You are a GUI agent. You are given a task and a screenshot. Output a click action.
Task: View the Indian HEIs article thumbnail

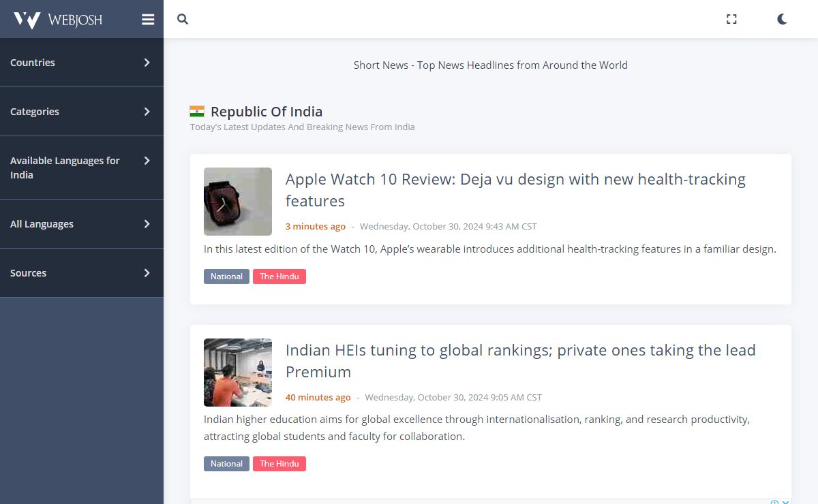pyautogui.click(x=238, y=373)
